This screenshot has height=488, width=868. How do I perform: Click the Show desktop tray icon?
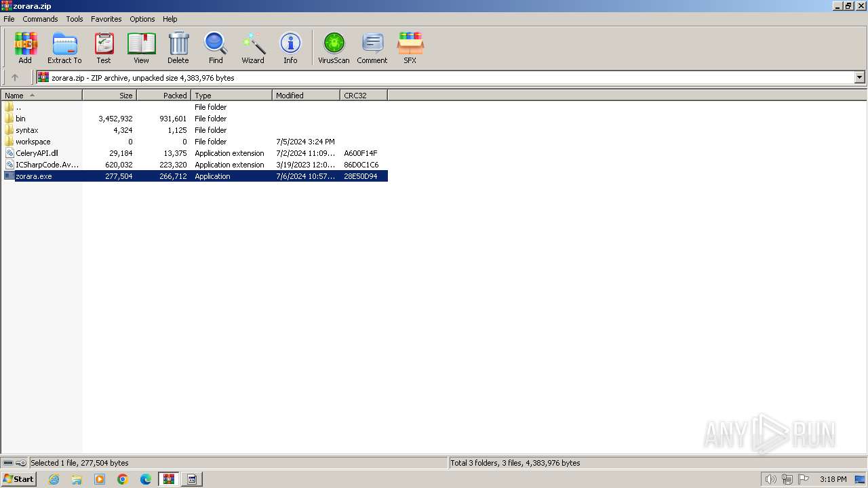(x=860, y=479)
